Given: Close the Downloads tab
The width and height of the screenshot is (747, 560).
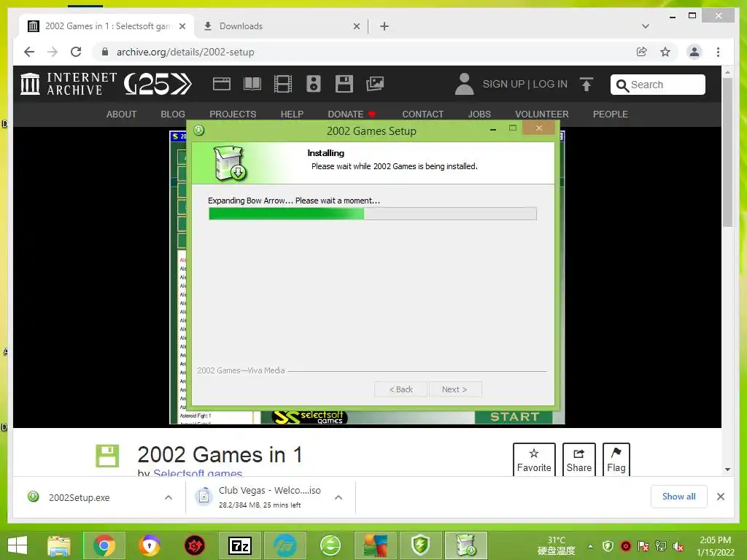Looking at the screenshot, I should (x=356, y=26).
